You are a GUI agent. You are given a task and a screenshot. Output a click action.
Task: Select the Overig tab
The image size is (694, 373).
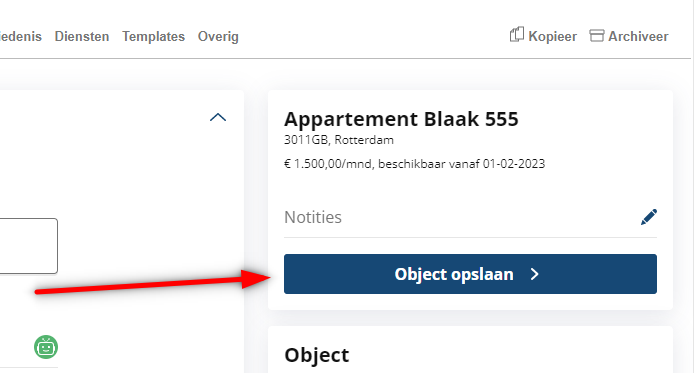click(218, 36)
